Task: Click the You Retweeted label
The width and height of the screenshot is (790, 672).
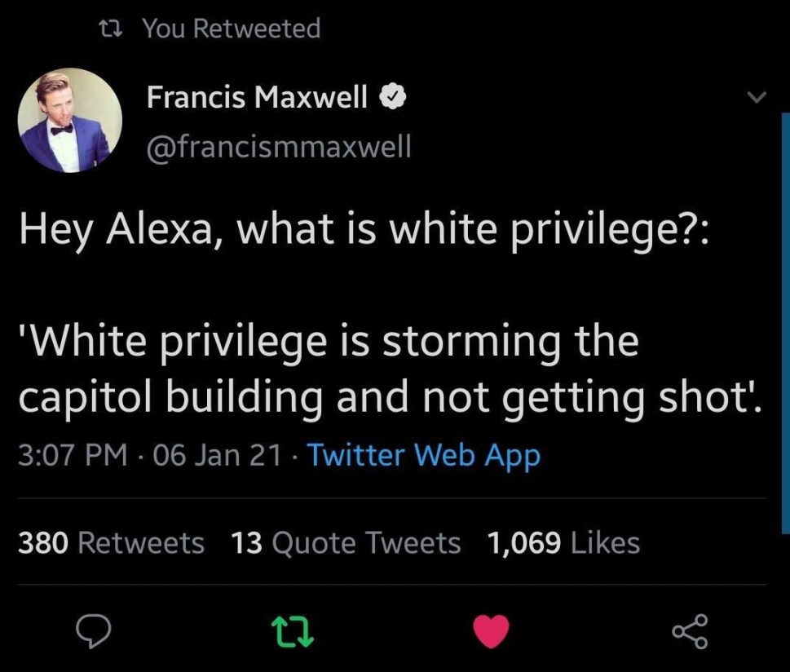Action: 232,29
